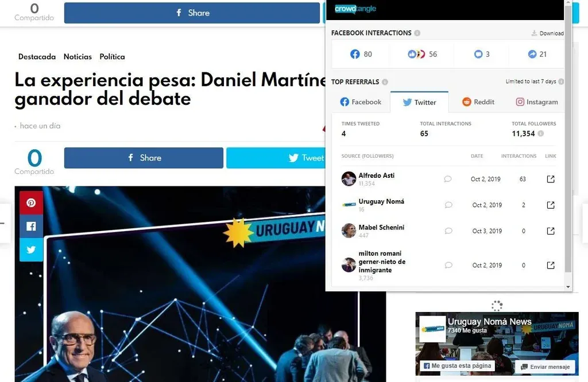Click the red Pinterest share icon

(31, 202)
